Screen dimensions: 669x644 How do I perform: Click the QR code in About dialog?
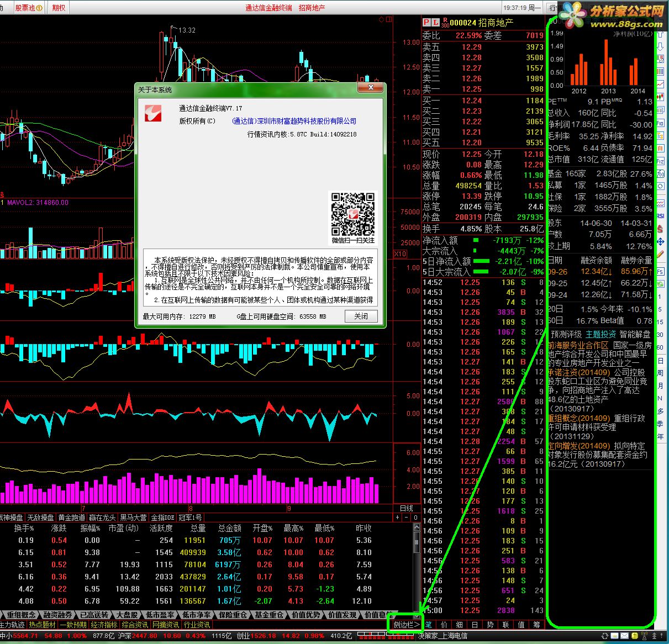tap(353, 214)
